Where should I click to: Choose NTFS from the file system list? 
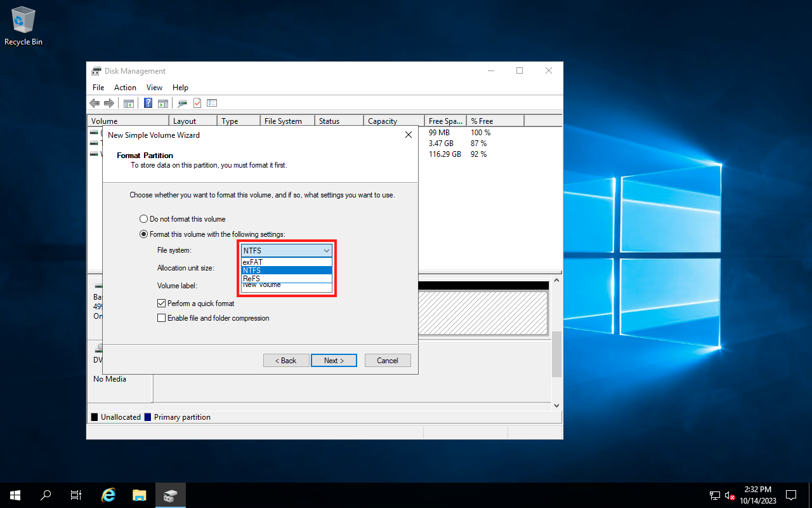point(287,270)
